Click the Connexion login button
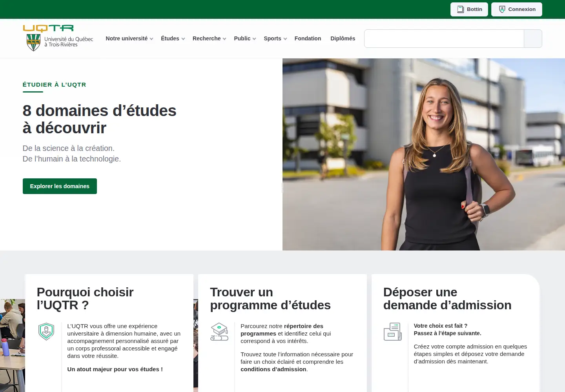Viewport: 565px width, 392px height. pos(517,9)
